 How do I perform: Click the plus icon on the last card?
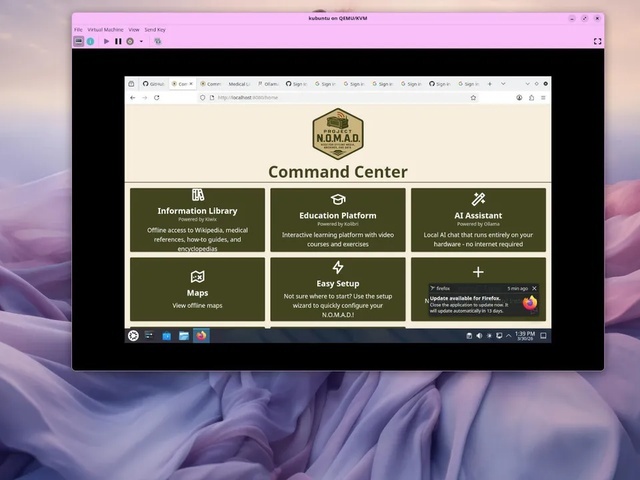click(478, 272)
